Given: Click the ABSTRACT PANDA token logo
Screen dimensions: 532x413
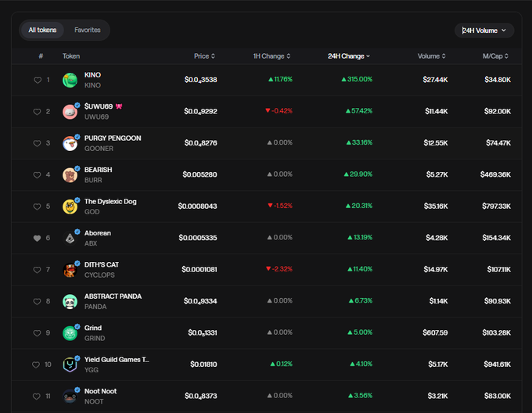Looking at the screenshot, I should (x=70, y=302).
